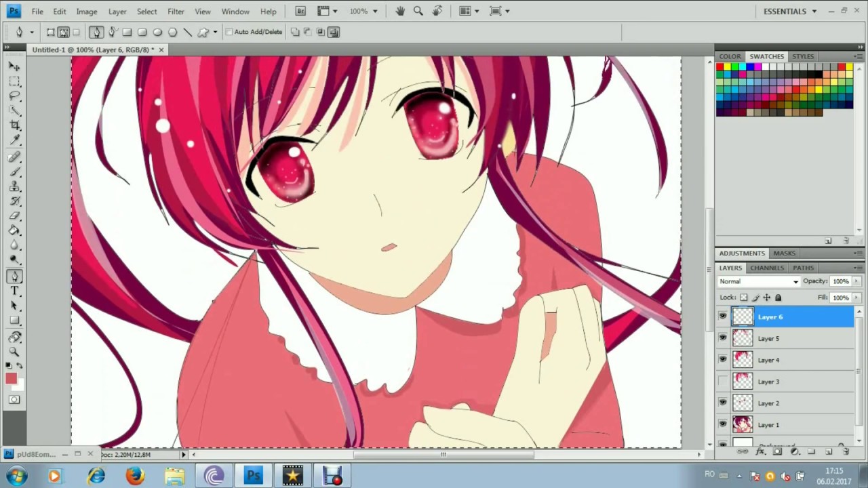The height and width of the screenshot is (488, 868).
Task: Pick Hand tool in application bar
Action: click(400, 11)
